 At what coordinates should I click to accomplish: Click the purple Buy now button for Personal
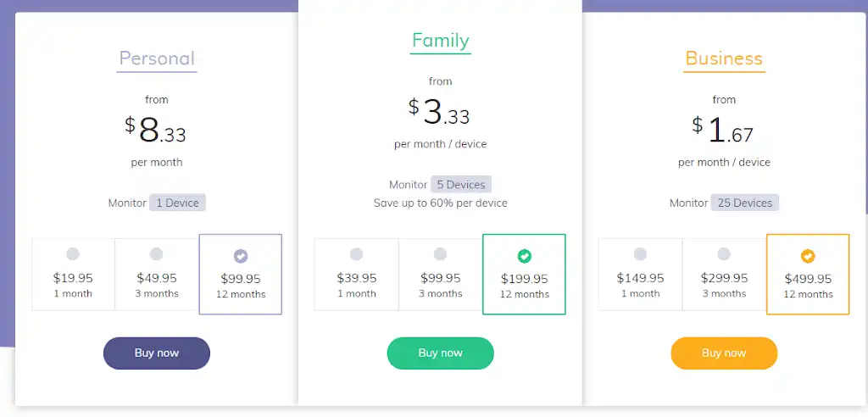(x=157, y=353)
